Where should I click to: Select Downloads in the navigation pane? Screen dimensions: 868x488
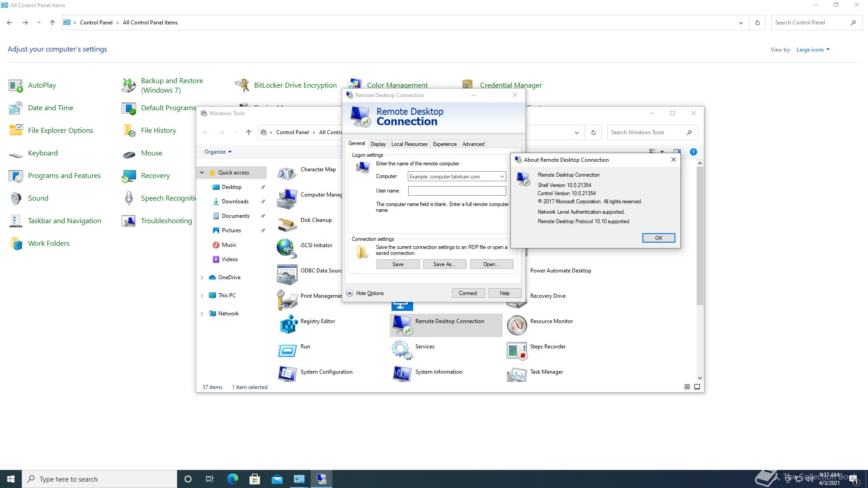click(x=235, y=202)
